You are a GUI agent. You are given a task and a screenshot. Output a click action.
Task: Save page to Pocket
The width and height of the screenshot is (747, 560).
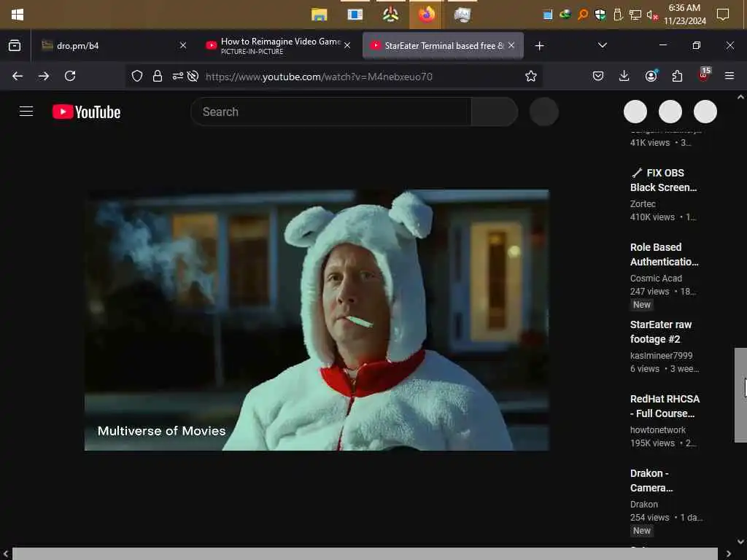pos(598,76)
